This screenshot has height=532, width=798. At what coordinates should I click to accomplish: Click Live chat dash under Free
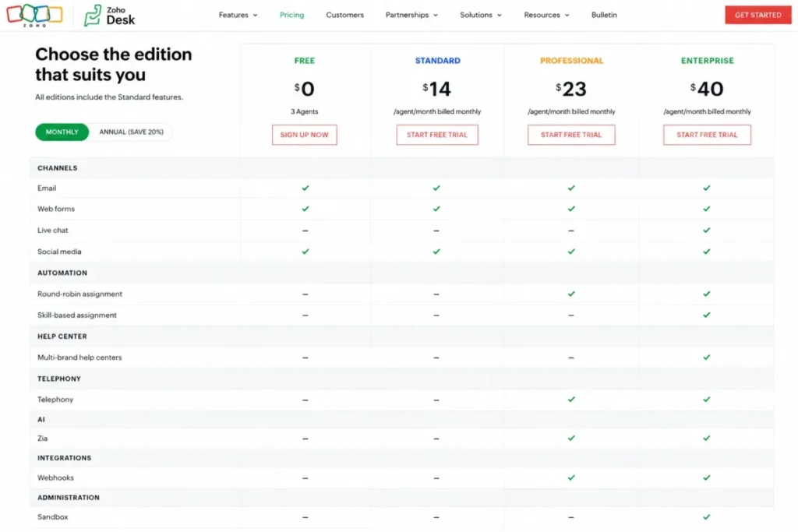[x=305, y=231]
